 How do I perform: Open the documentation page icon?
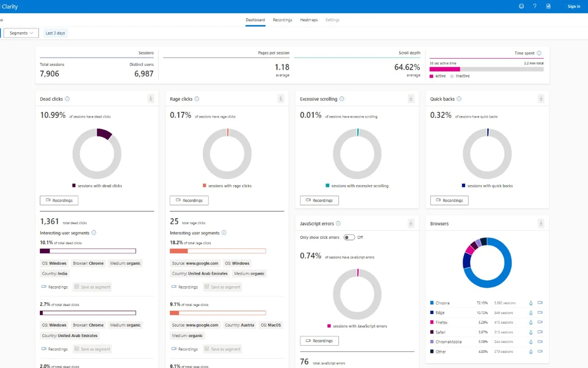tap(548, 6)
